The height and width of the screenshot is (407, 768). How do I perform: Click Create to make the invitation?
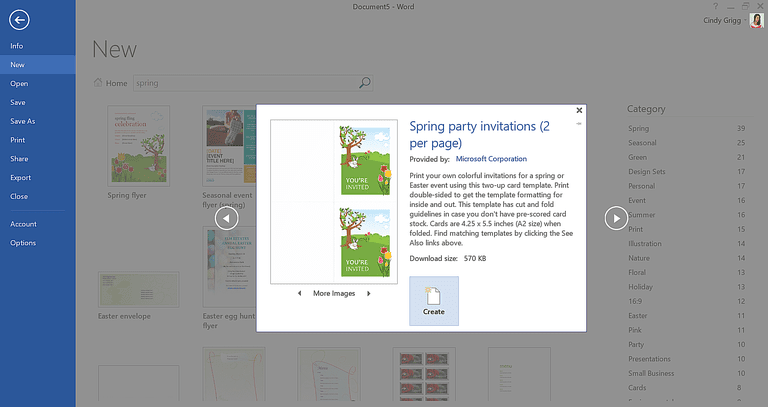point(434,301)
